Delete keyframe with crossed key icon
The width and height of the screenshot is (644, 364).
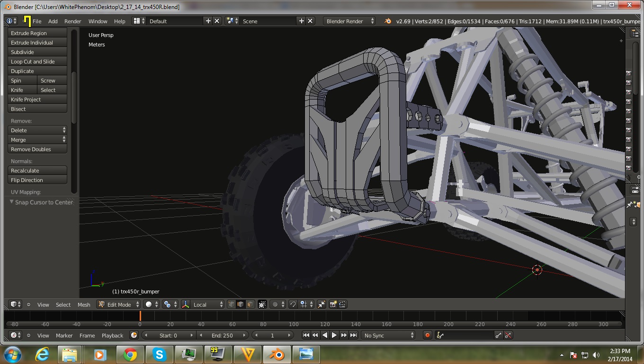508,335
